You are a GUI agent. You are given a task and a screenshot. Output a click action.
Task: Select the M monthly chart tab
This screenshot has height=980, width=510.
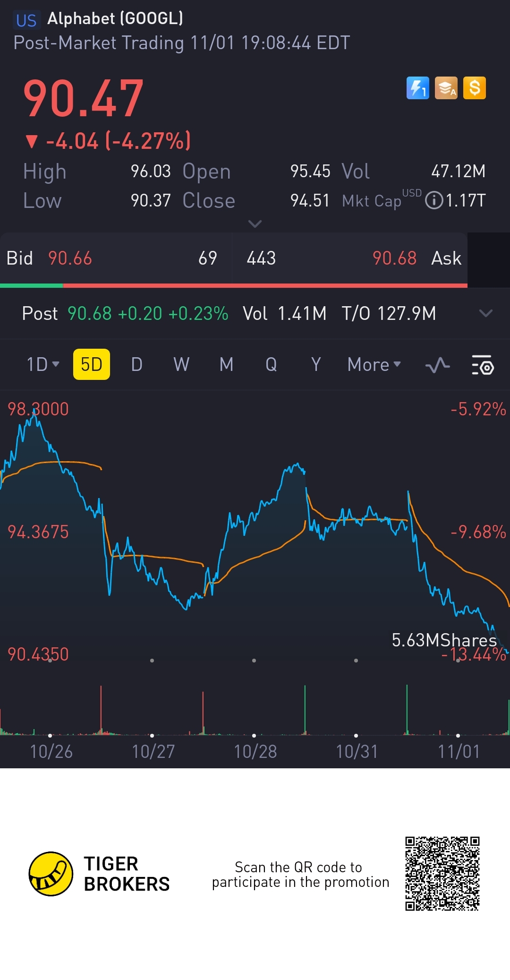pos(226,364)
